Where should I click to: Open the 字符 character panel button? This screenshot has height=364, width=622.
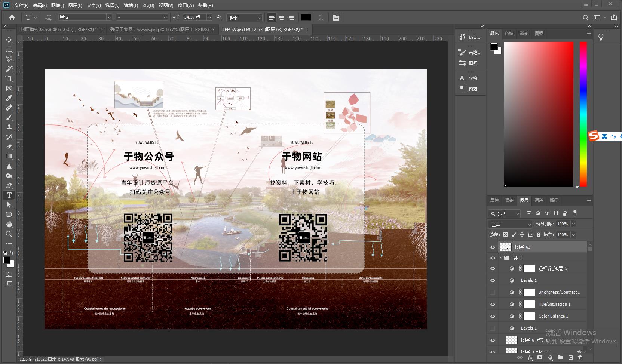click(x=469, y=78)
